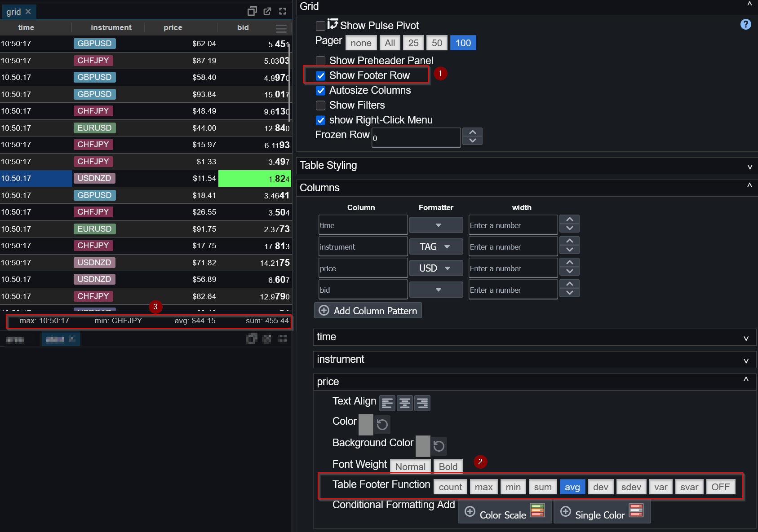The height and width of the screenshot is (532, 758).
Task: Uncheck the Show Footer Row checkbox
Action: pos(321,76)
